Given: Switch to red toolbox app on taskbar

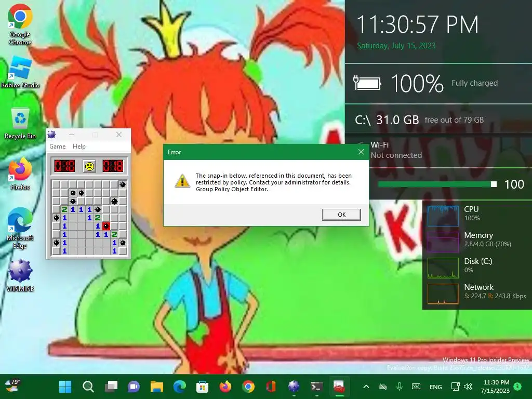Looking at the screenshot, I should point(339,387).
